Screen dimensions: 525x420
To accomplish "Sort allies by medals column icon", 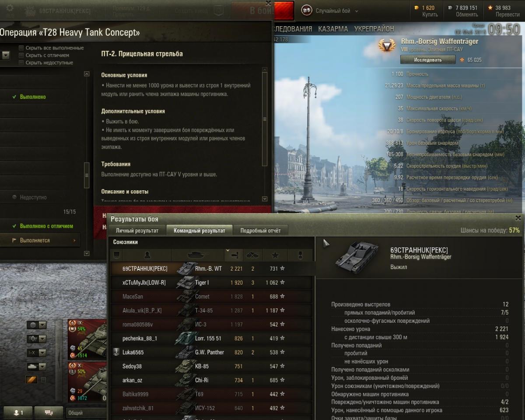I will coord(300,255).
